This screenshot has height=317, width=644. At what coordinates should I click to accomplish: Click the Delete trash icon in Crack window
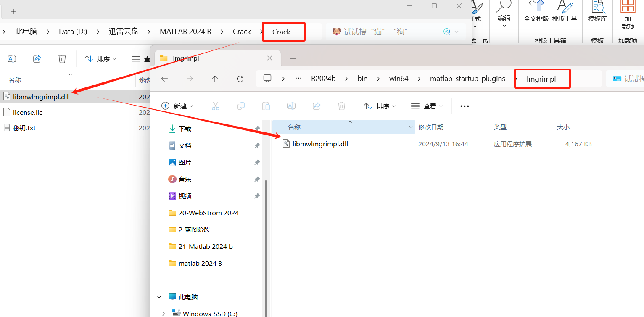tap(62, 59)
